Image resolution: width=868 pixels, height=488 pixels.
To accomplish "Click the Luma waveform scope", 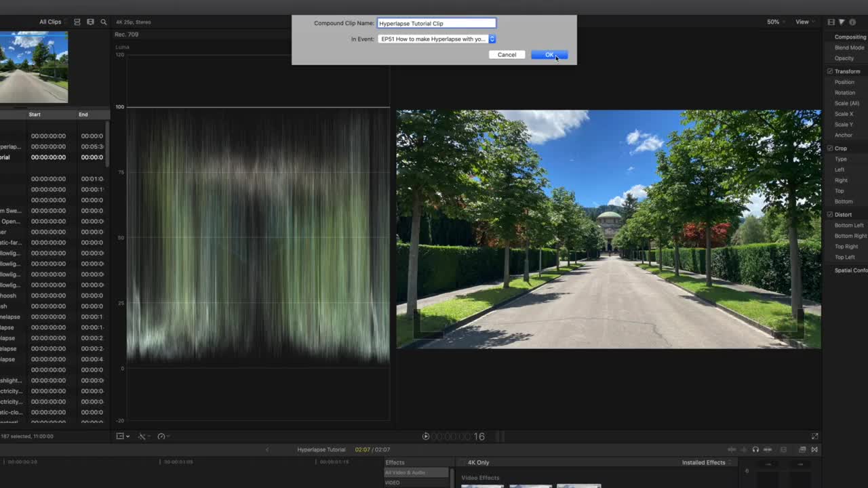I will click(258, 237).
